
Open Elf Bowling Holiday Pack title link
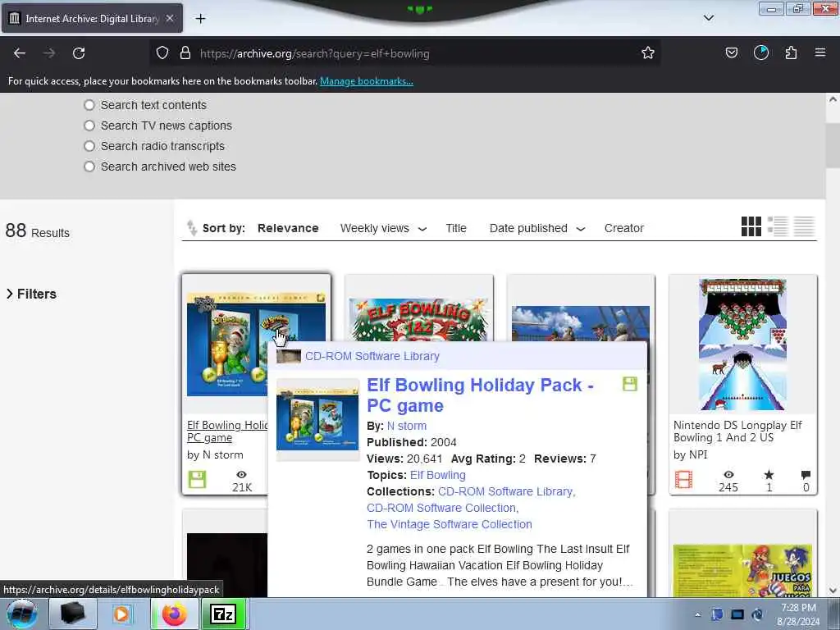click(x=480, y=395)
